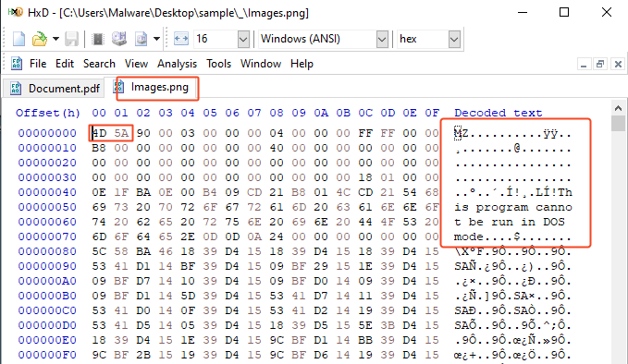628x364 pixels.
Task: Click the New file toolbar icon
Action: (18, 39)
